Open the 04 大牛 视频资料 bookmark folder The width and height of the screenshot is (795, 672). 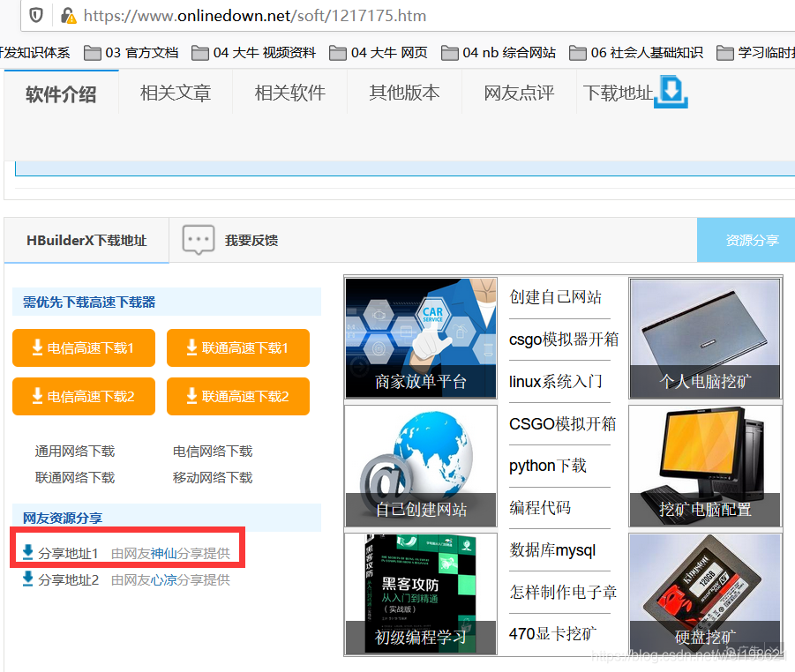pyautogui.click(x=253, y=53)
